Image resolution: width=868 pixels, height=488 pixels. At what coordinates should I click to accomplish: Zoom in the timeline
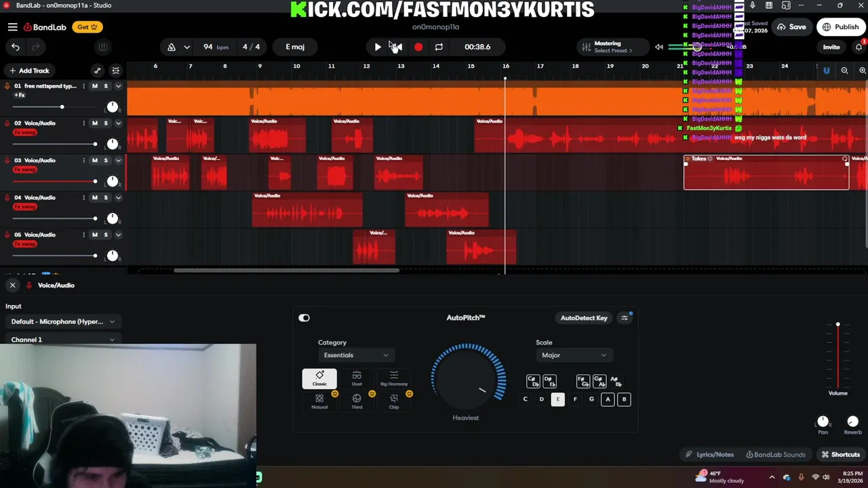coord(863,70)
